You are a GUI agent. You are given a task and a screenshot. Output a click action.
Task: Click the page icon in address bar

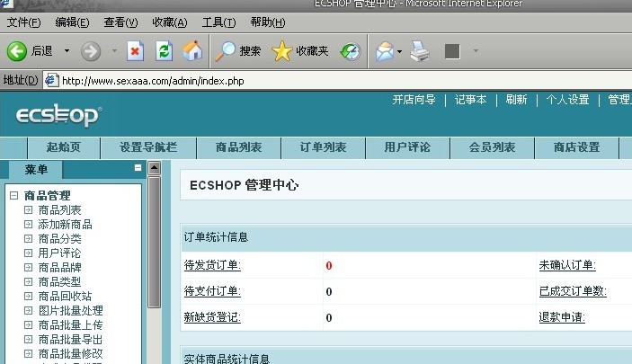[x=51, y=80]
